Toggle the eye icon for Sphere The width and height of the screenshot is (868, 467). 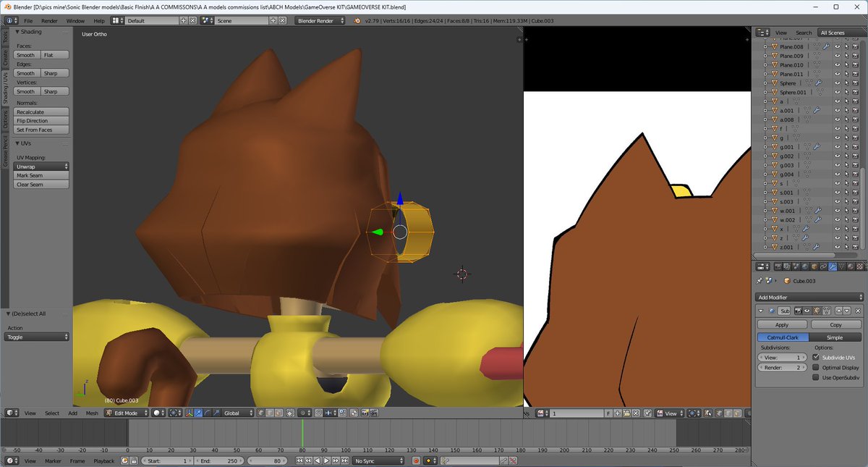point(838,83)
